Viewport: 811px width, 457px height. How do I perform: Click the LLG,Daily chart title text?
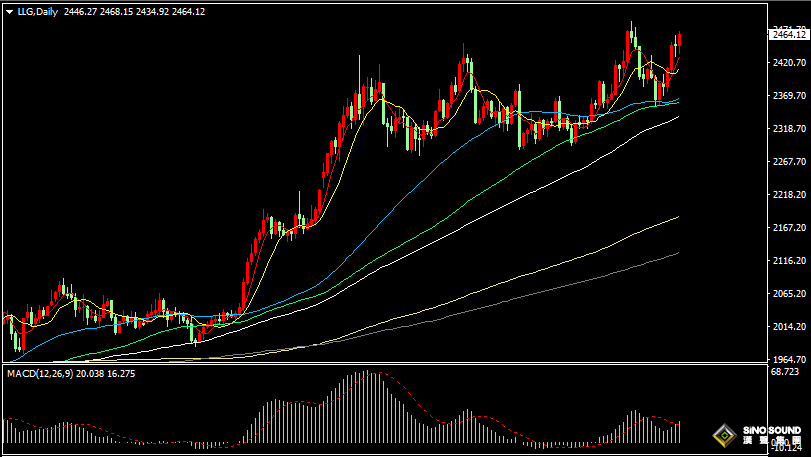38,11
